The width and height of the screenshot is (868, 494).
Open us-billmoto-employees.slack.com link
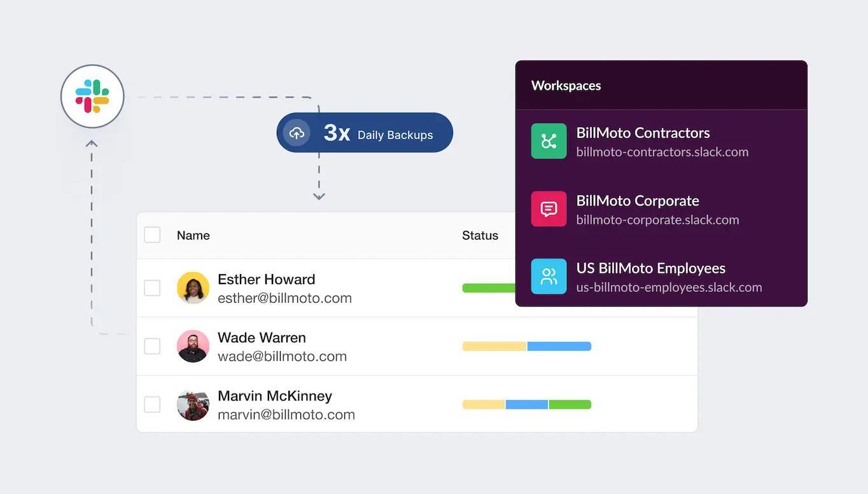click(x=669, y=287)
